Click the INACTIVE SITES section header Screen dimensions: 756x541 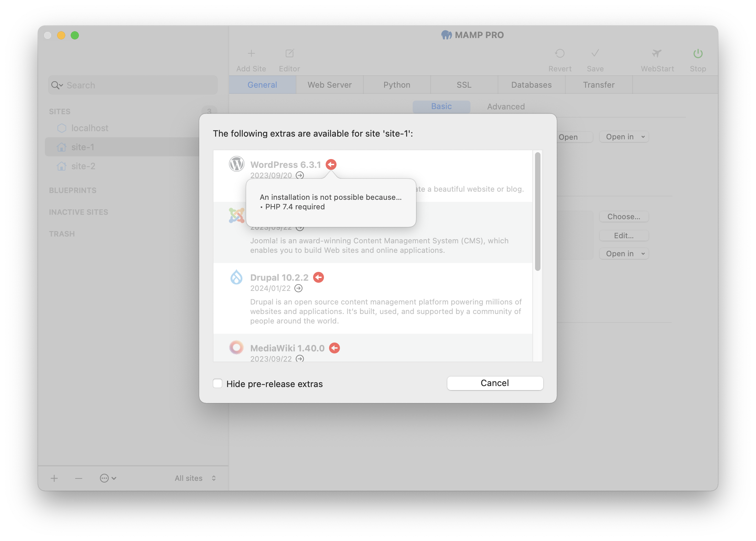79,212
